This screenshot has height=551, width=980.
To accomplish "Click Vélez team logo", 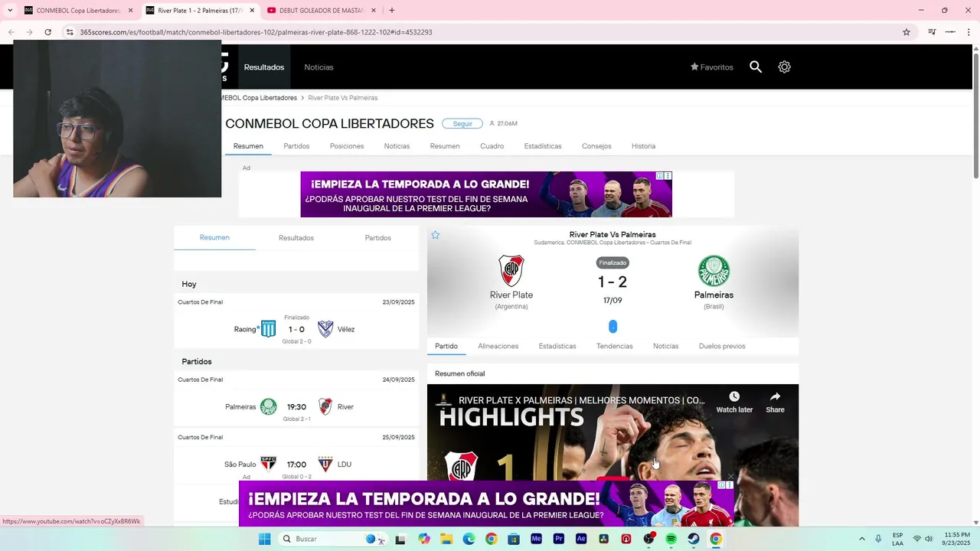I will pos(325,329).
